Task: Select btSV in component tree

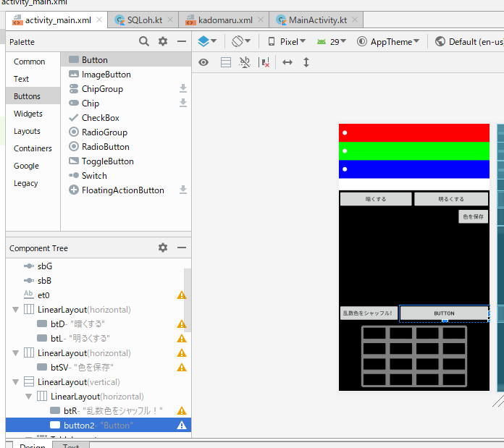Action: (98, 367)
